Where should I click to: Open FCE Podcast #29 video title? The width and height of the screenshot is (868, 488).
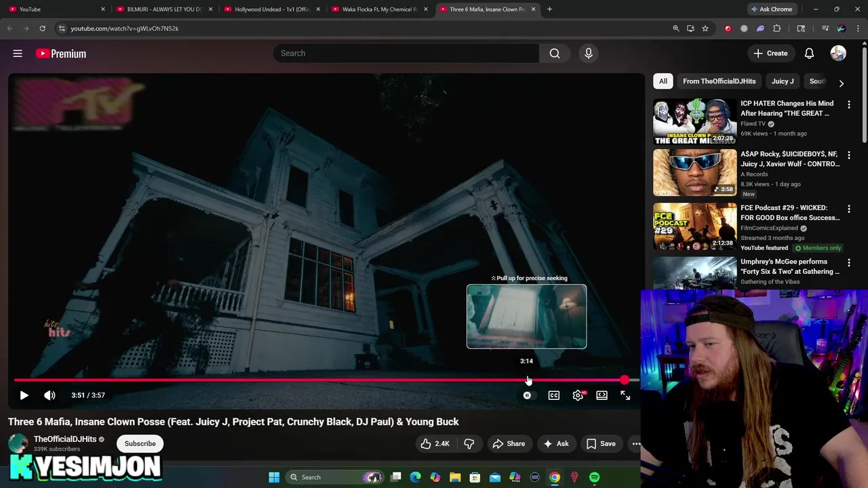[790, 213]
